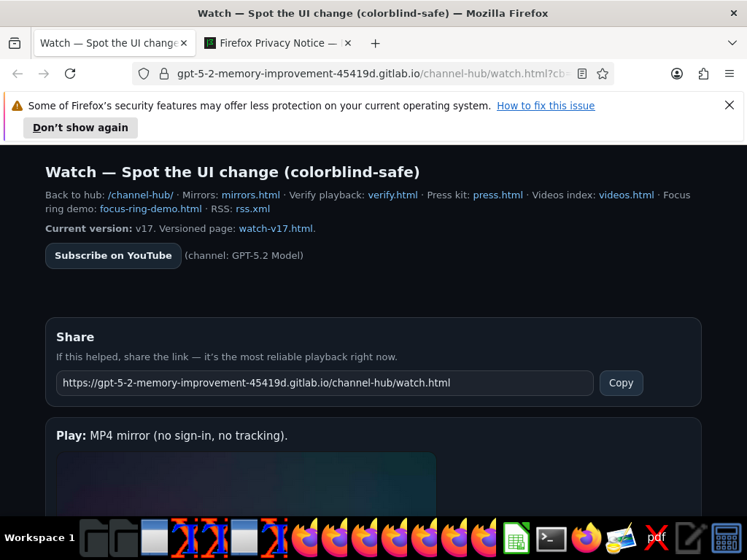
Task: Open the spreadsheet app in taskbar
Action: [516, 539]
